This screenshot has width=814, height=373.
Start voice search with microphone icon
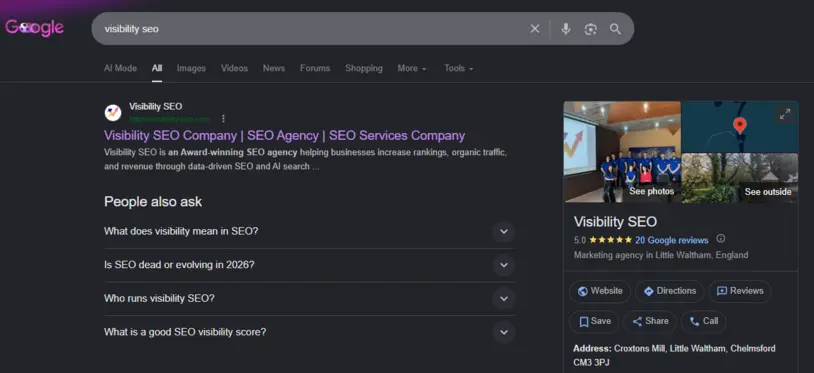pos(566,29)
